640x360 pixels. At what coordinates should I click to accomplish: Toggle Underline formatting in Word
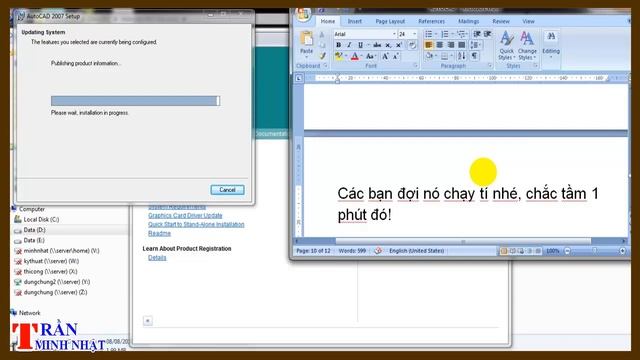(x=360, y=45)
